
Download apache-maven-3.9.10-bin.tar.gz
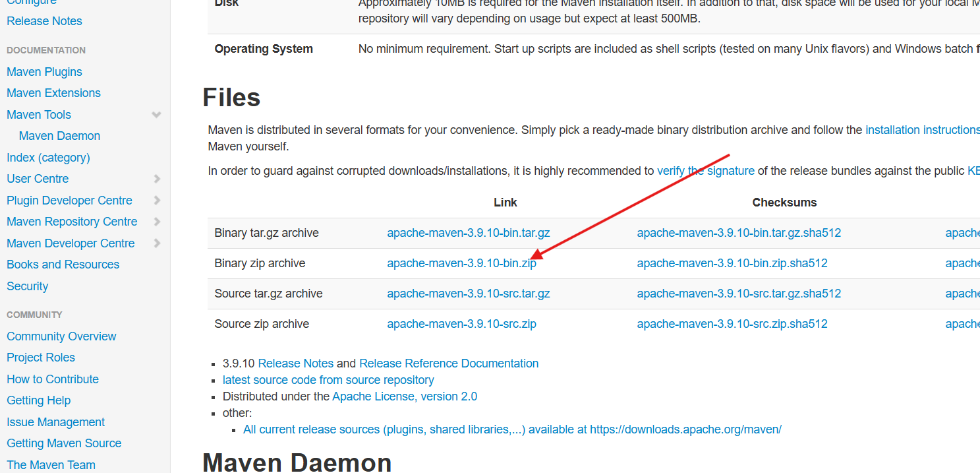pyautogui.click(x=469, y=233)
